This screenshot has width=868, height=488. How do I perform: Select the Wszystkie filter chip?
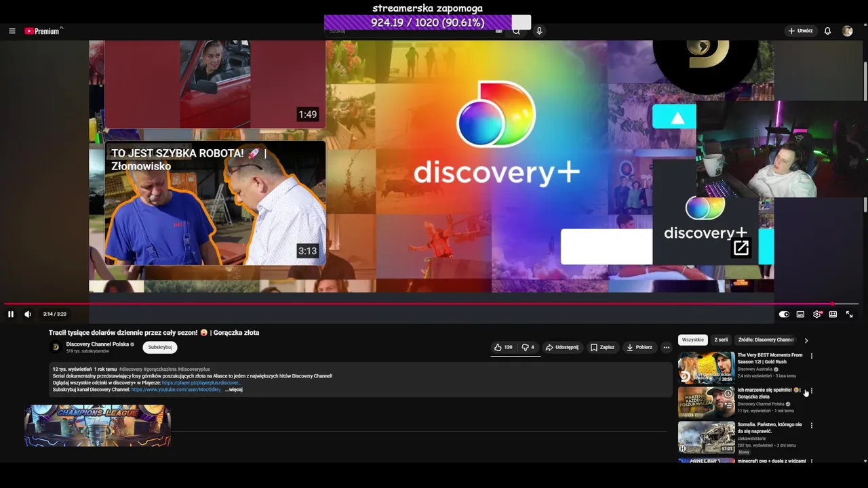(693, 340)
